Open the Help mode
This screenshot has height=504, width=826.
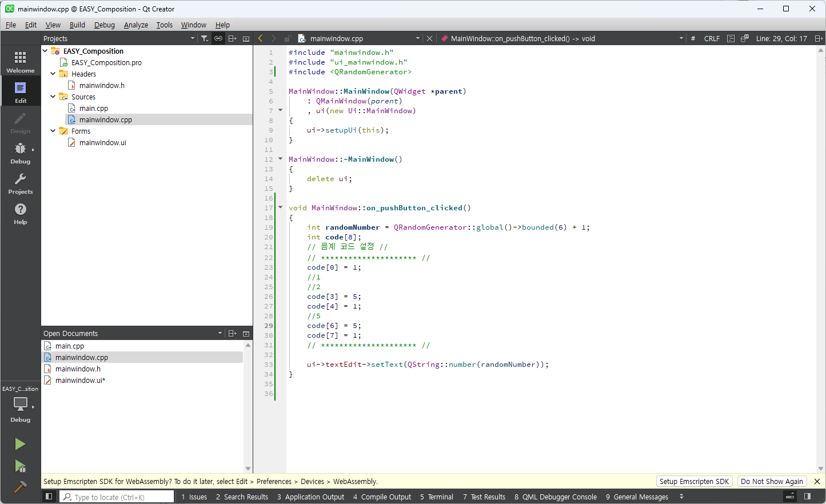pos(21,213)
